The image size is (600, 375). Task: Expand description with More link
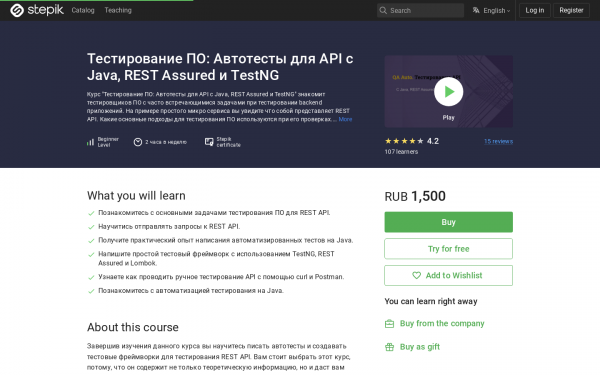[345, 119]
